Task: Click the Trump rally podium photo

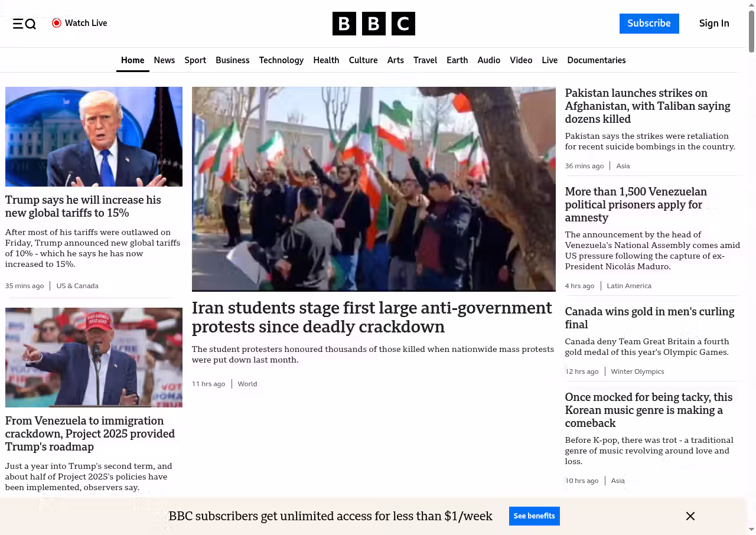Action: tap(94, 357)
